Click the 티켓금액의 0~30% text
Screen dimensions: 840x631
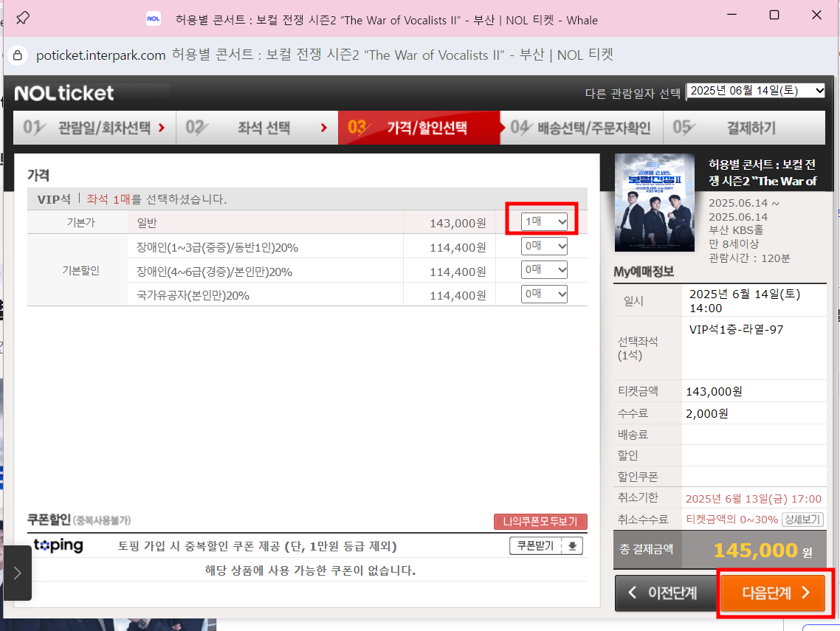[731, 519]
